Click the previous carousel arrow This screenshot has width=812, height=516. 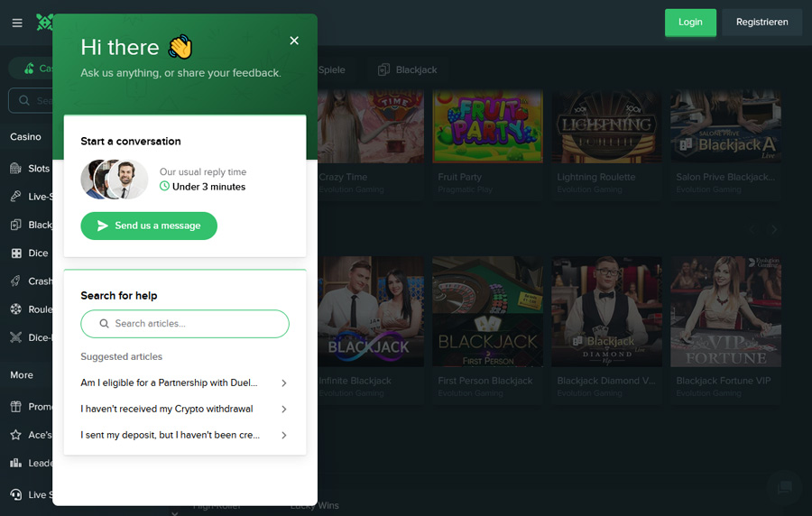(x=753, y=229)
